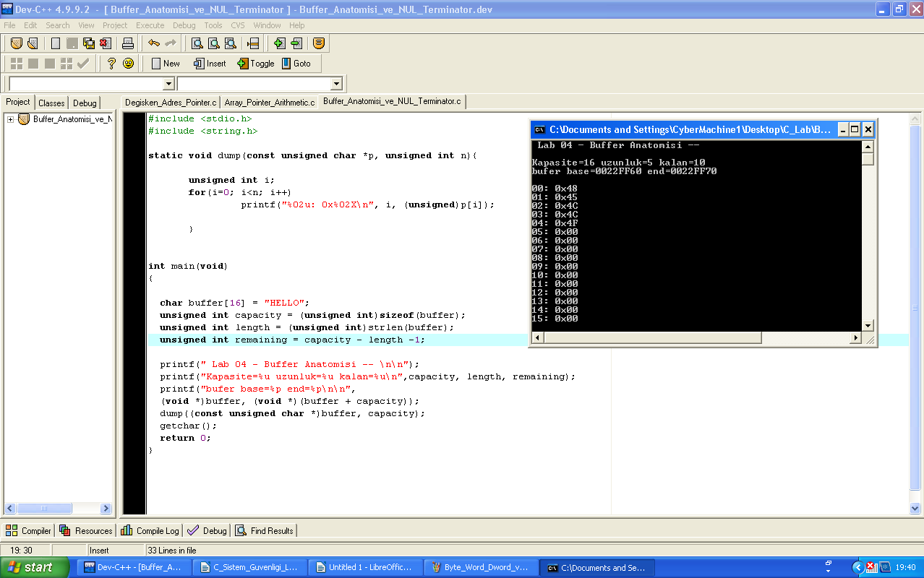Open Find with first magnifier icon
924x578 pixels.
click(x=197, y=43)
